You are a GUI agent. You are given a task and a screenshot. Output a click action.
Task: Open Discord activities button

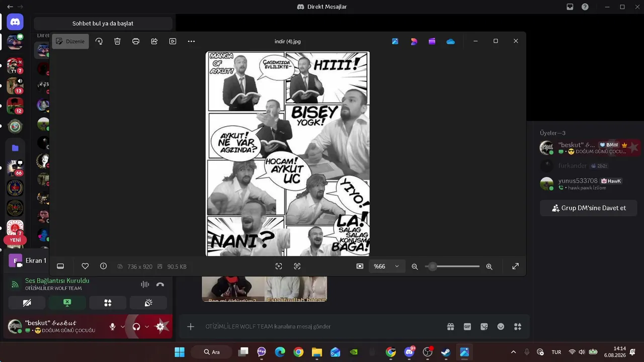click(108, 303)
